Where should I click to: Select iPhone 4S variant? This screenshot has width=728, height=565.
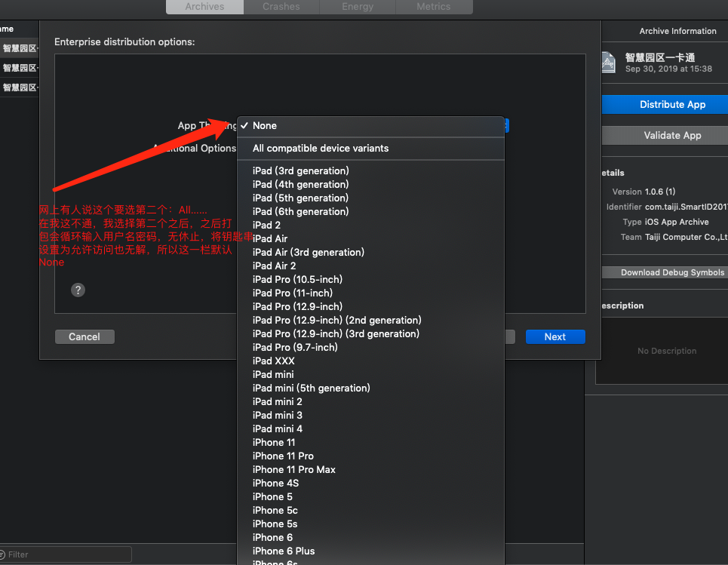(x=370, y=484)
